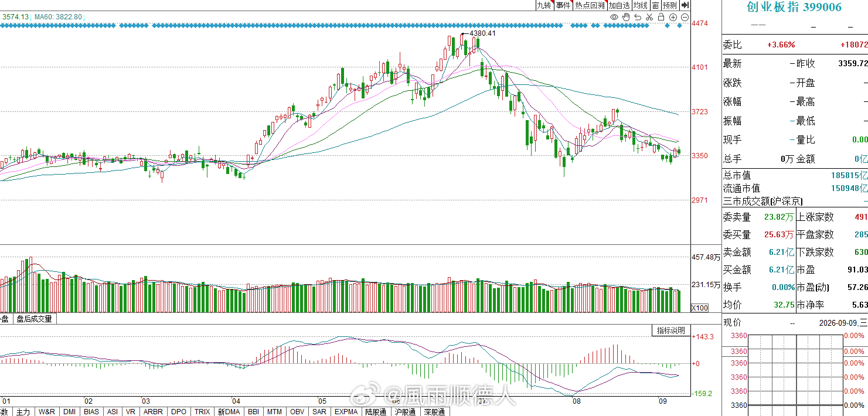Select the scissors cut tool
This screenshot has width=868, height=416.
[649, 17]
